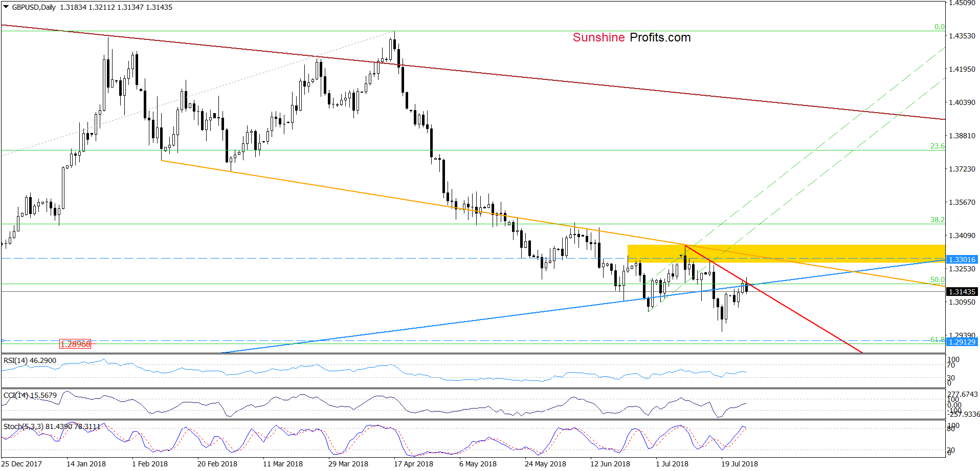Click the GBPUSD,Daily chart title text
Image resolution: width=980 pixels, height=471 pixels.
34,7
